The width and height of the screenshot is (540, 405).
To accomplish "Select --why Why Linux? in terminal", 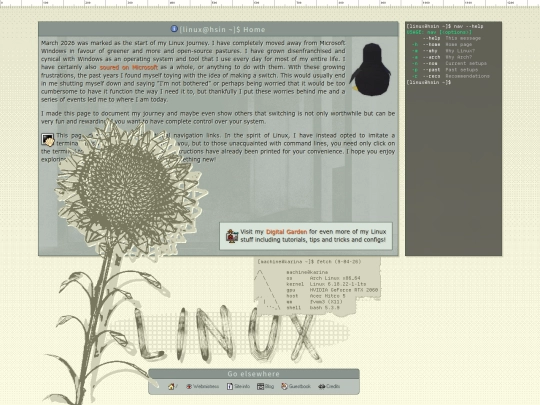I will pos(444,51).
